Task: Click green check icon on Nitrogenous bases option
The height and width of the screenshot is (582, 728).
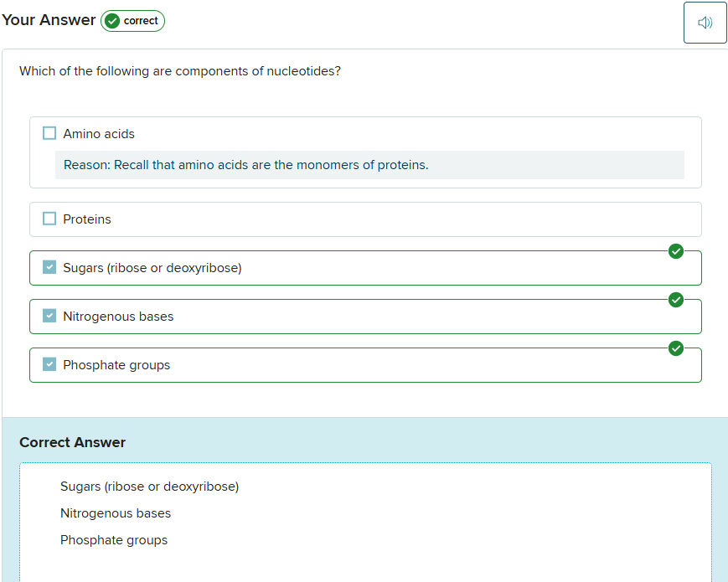Action: [676, 300]
